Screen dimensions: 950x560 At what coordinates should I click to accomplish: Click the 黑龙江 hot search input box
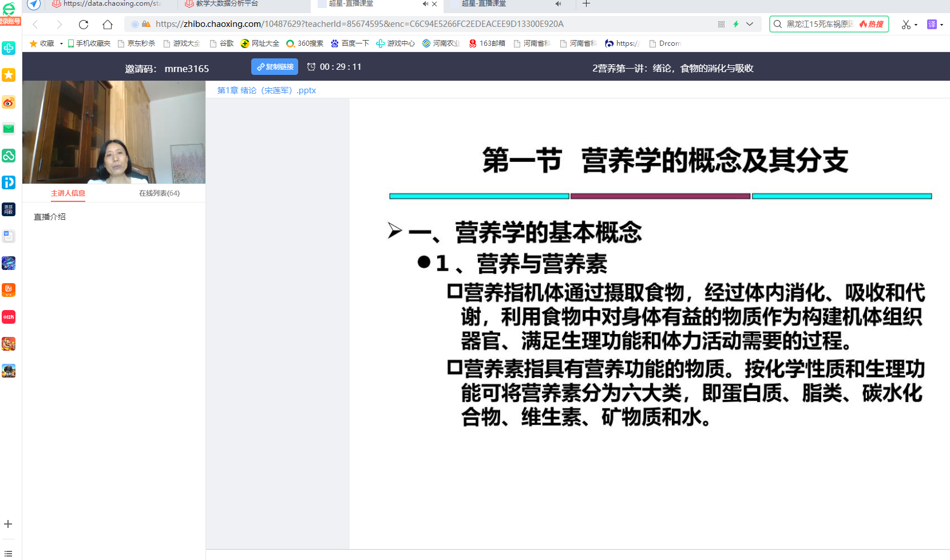tap(818, 24)
